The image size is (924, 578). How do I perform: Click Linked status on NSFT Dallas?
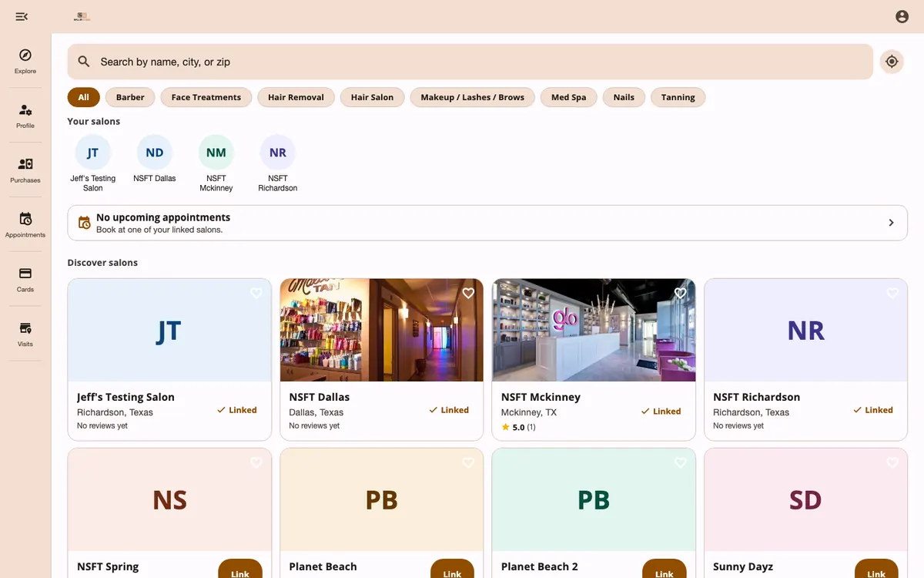coord(449,410)
